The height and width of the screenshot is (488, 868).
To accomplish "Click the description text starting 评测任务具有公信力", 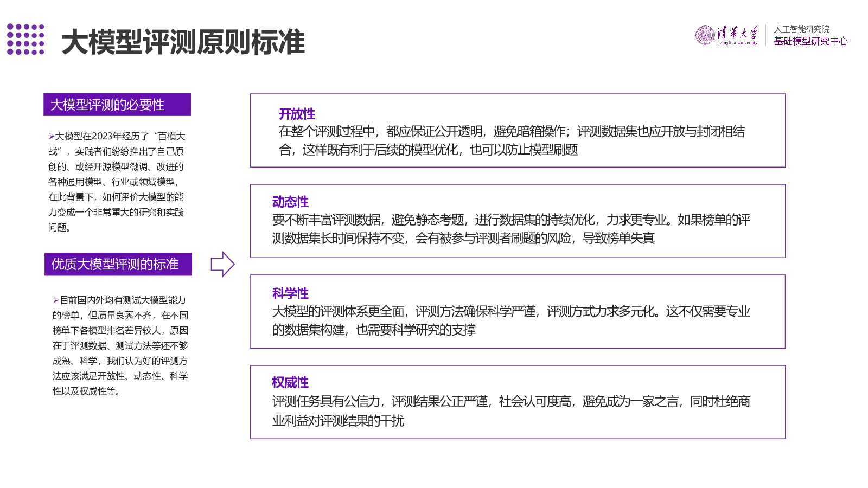I will click(511, 411).
